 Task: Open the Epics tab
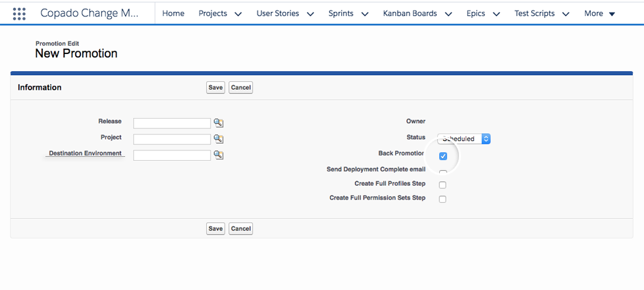tap(475, 14)
